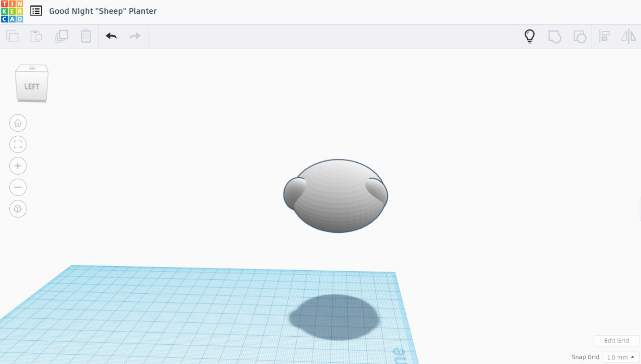Click the Mirror (flip) tool icon
Image resolution: width=641 pixels, height=364 pixels.
click(628, 36)
